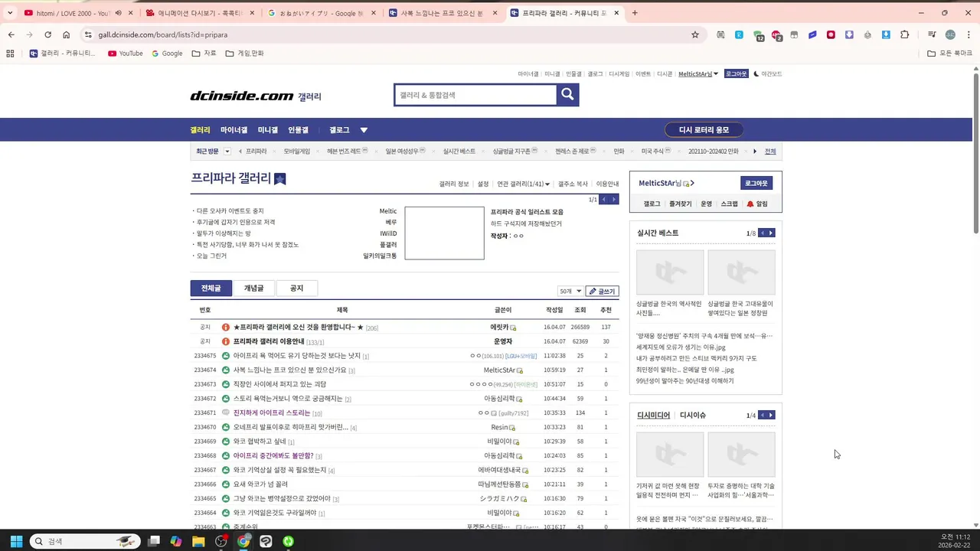Click the 디시 로터리 응모 banner button
980x551 pixels.
(704, 130)
